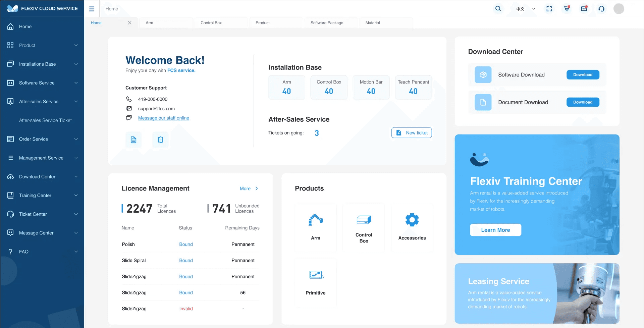
Task: Switch to the Material tab
Action: (x=386, y=23)
